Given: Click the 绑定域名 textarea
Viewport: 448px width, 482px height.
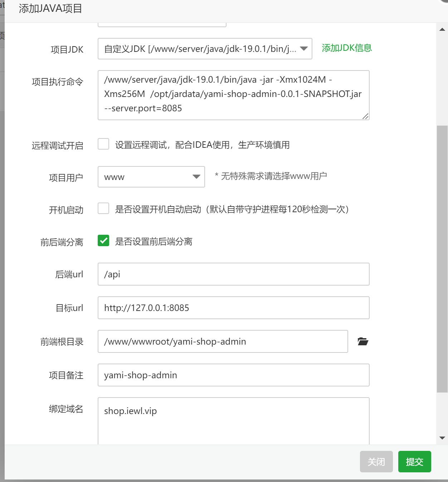Looking at the screenshot, I should click(x=234, y=421).
